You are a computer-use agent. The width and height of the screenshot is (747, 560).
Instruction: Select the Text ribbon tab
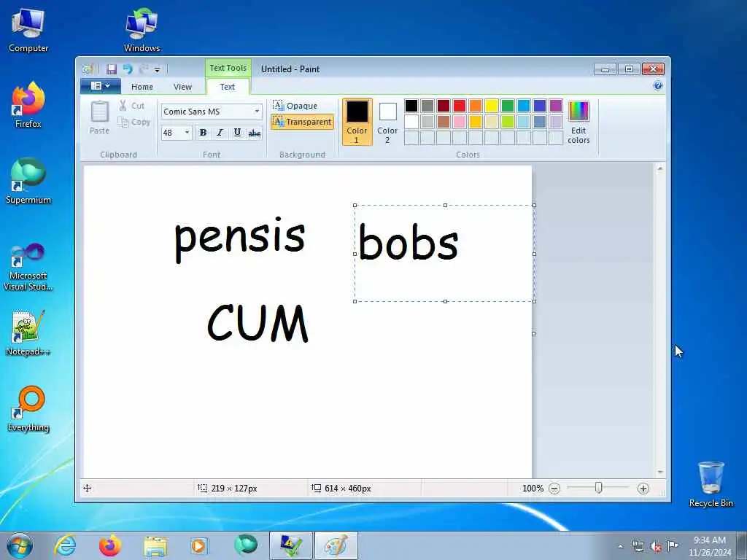(x=228, y=87)
